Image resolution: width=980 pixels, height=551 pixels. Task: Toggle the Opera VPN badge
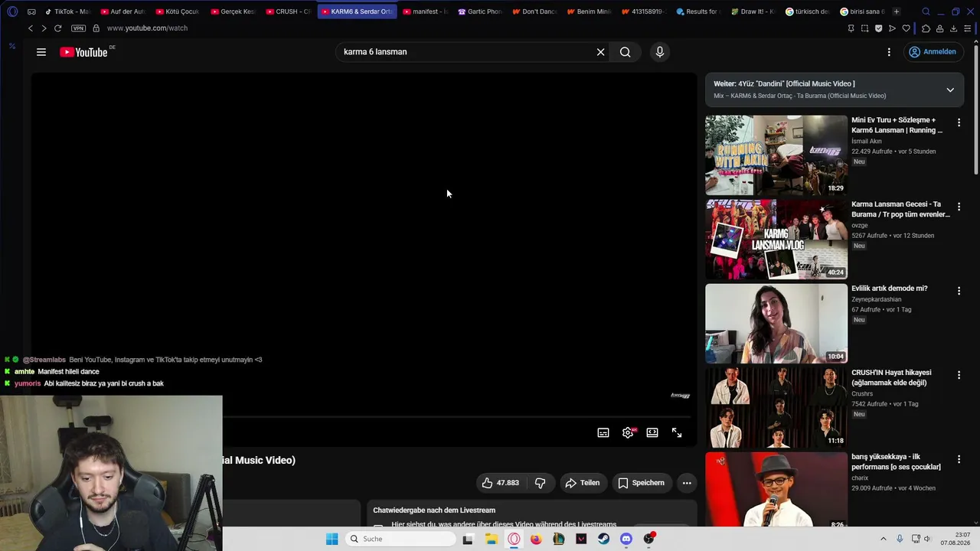(78, 28)
